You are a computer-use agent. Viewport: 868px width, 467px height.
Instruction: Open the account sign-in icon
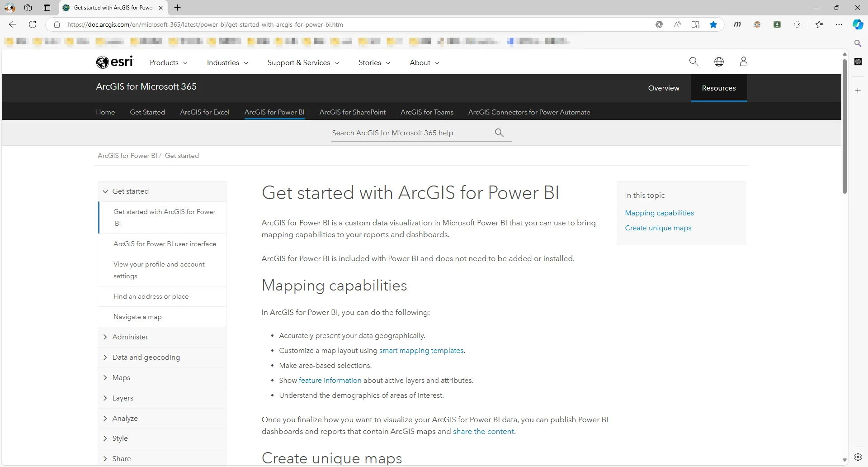743,62
